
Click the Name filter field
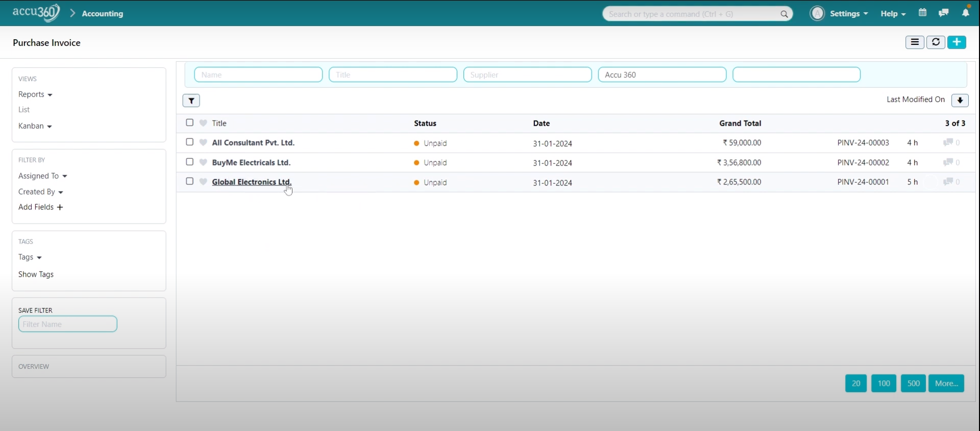258,75
